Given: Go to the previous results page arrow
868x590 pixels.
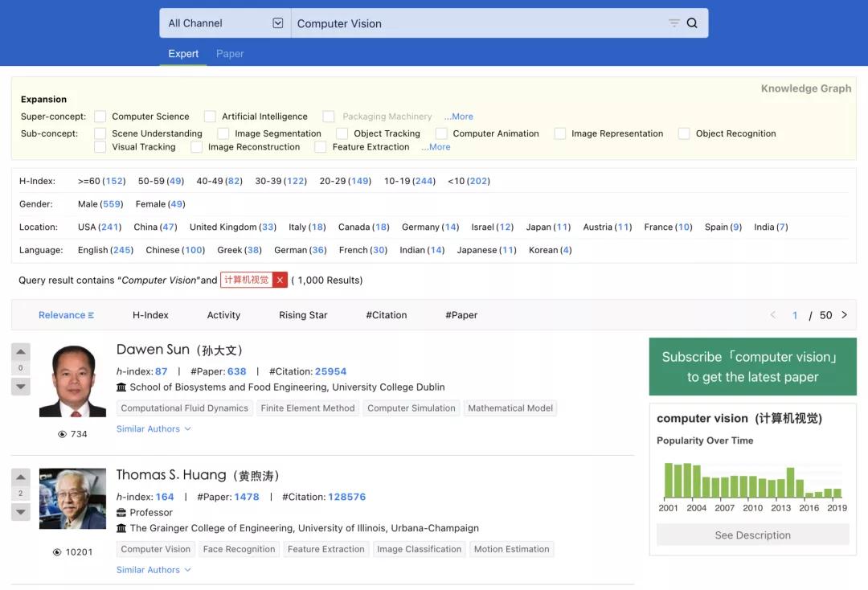Looking at the screenshot, I should (773, 315).
